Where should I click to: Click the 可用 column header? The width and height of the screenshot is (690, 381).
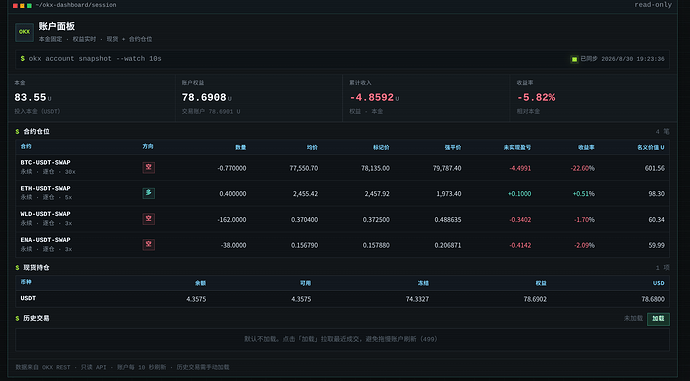[x=305, y=283]
